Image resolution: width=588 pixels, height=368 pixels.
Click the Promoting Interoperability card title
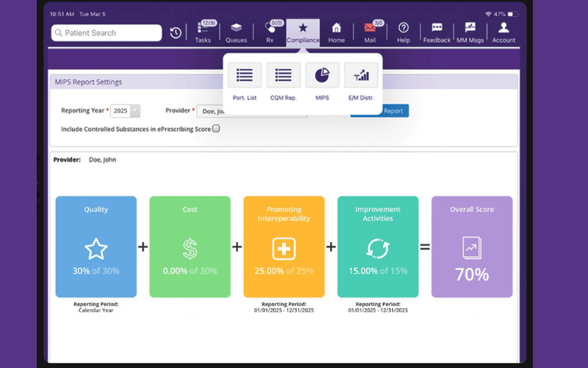click(284, 213)
